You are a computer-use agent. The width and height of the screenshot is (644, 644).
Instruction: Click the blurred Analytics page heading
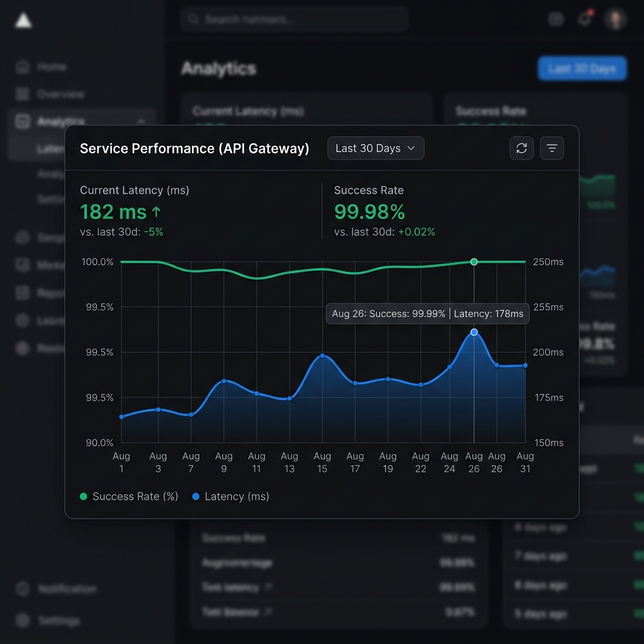click(x=219, y=69)
